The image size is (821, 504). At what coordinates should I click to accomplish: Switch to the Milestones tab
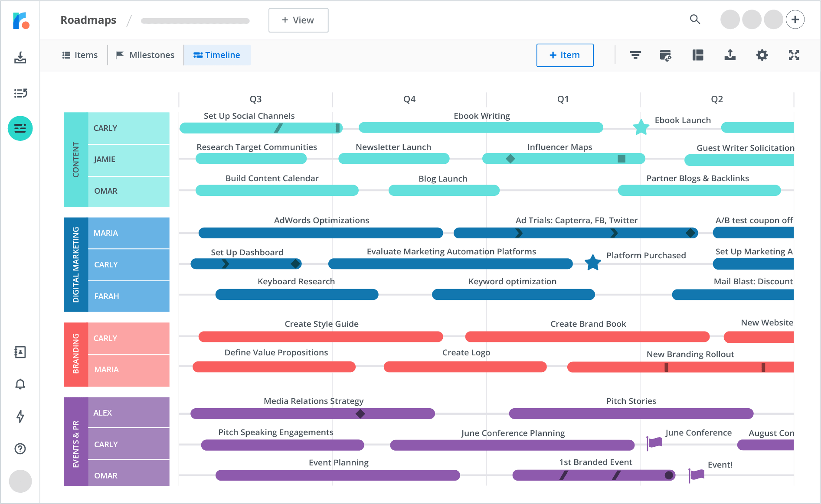(145, 55)
